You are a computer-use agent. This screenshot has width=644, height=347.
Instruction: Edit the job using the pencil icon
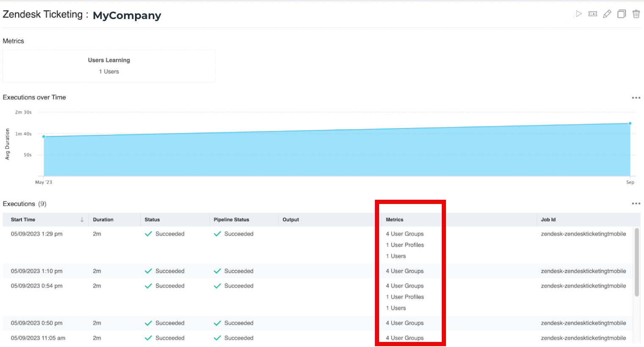(607, 14)
